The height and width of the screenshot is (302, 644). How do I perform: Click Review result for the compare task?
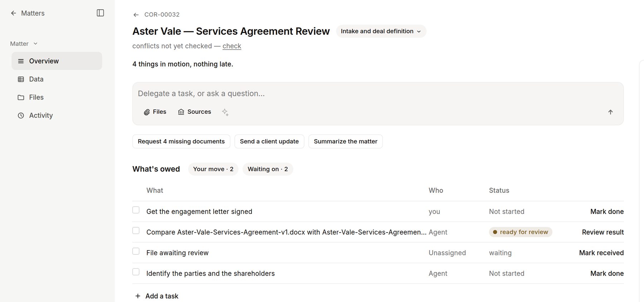[603, 232]
